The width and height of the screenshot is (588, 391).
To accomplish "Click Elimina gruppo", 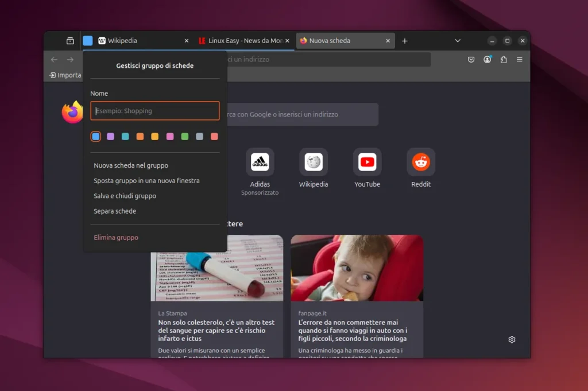I will [155, 237].
